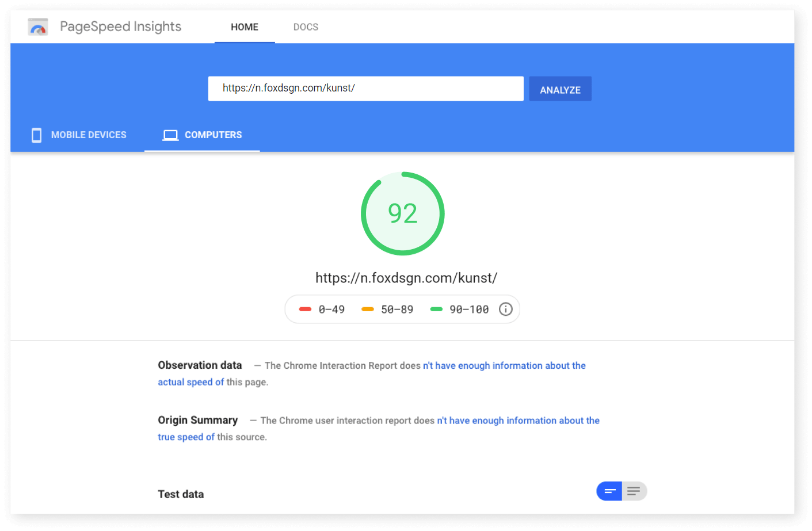Toggle the blue compact view button
Image resolution: width=812 pixels, height=531 pixels.
point(609,491)
